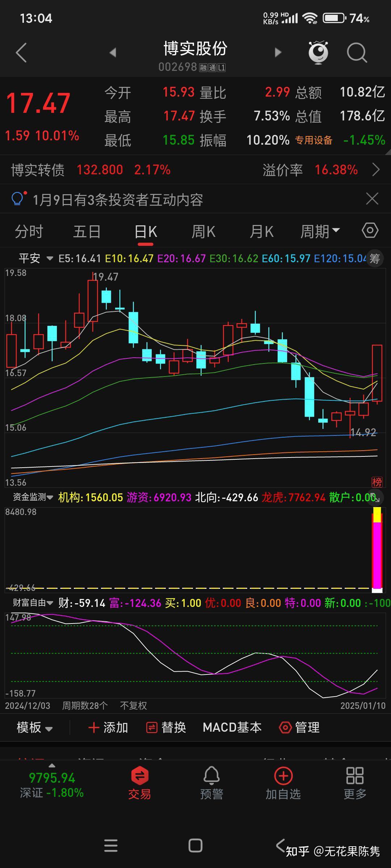Open the search magnifier icon
Image resolution: width=391 pixels, height=868 pixels.
tap(357, 53)
